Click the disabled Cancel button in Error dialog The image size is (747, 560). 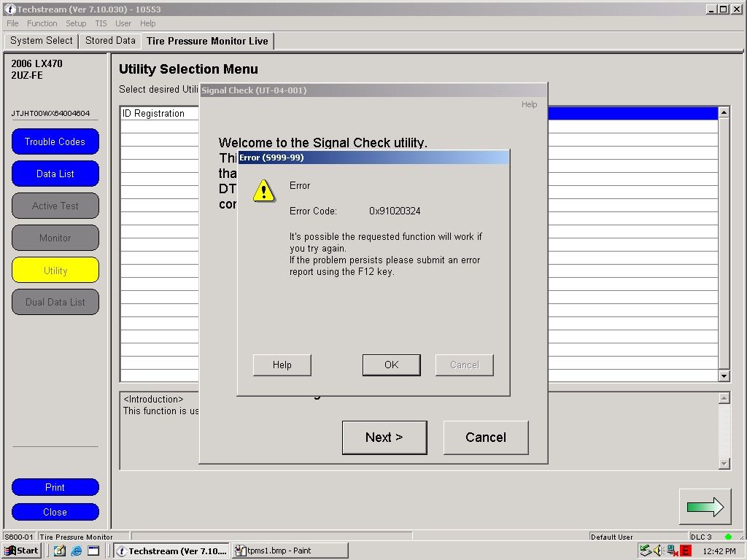pos(465,365)
